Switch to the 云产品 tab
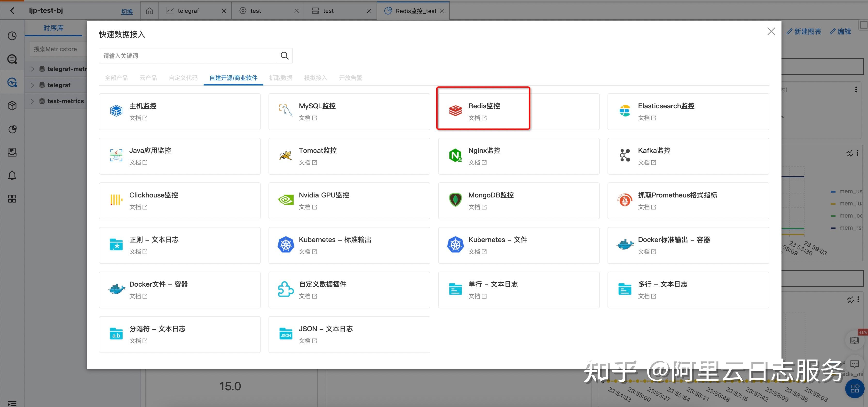Viewport: 868px width, 407px height. tap(148, 78)
